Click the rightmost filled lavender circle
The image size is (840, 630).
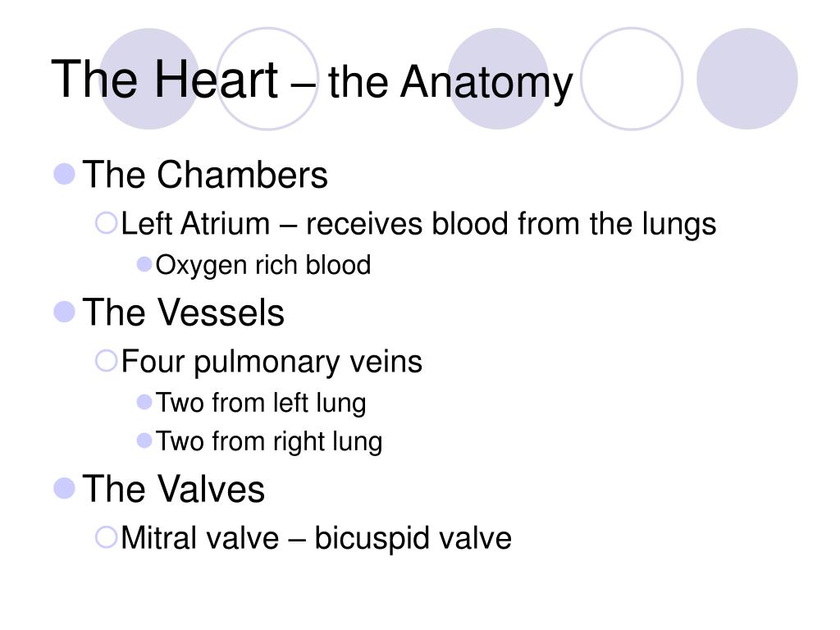[x=746, y=79]
